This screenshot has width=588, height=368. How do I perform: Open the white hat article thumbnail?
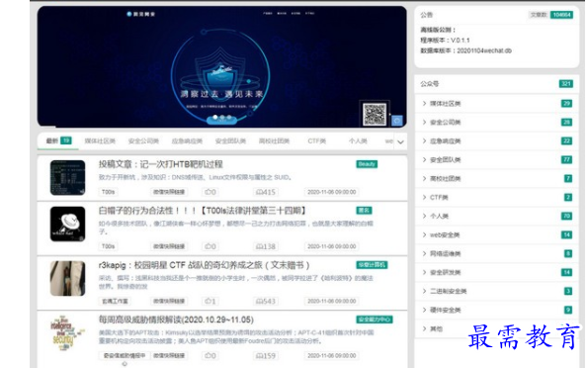(x=68, y=224)
